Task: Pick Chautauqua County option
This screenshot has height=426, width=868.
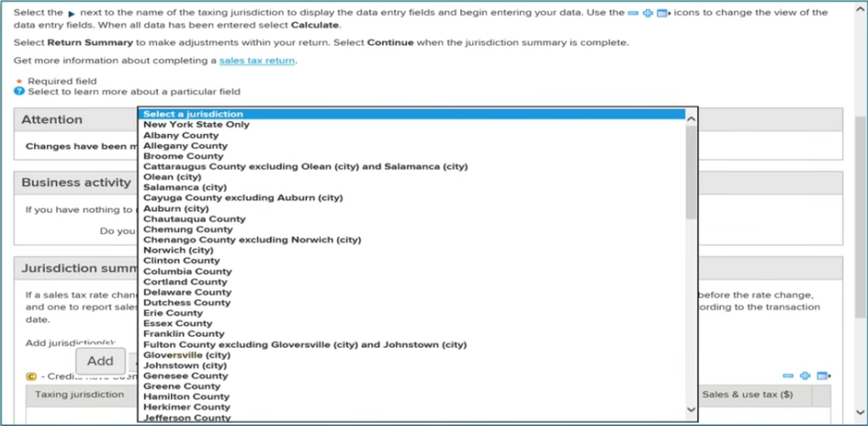Action: pos(411,219)
